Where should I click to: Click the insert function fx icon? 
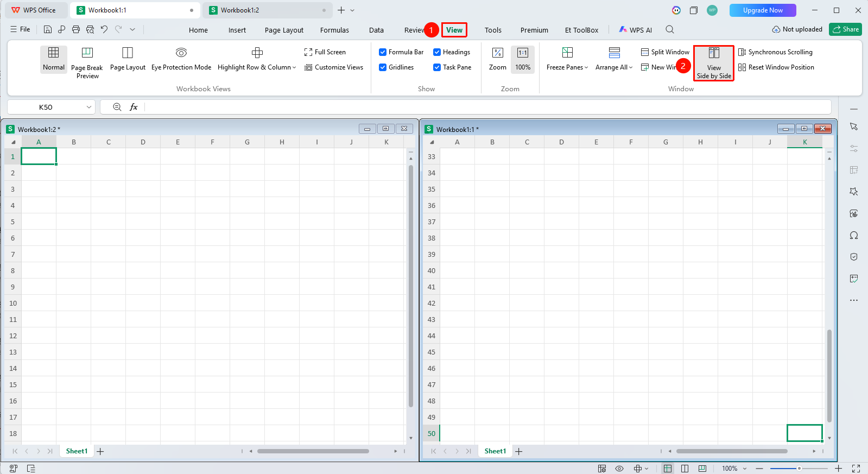tap(134, 107)
